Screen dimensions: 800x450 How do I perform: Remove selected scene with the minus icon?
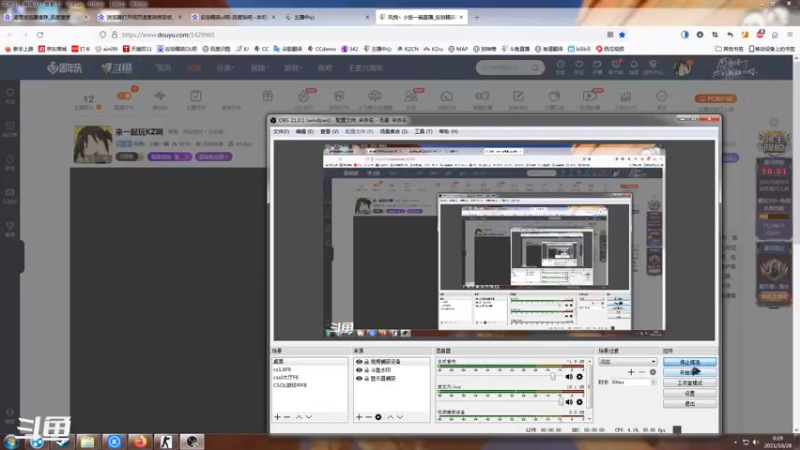pyautogui.click(x=287, y=417)
